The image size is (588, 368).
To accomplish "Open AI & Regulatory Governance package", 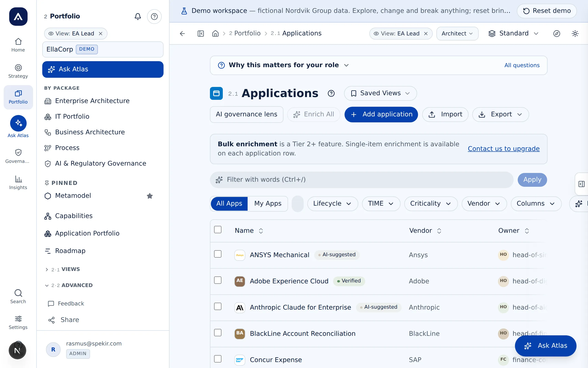I will (95, 164).
